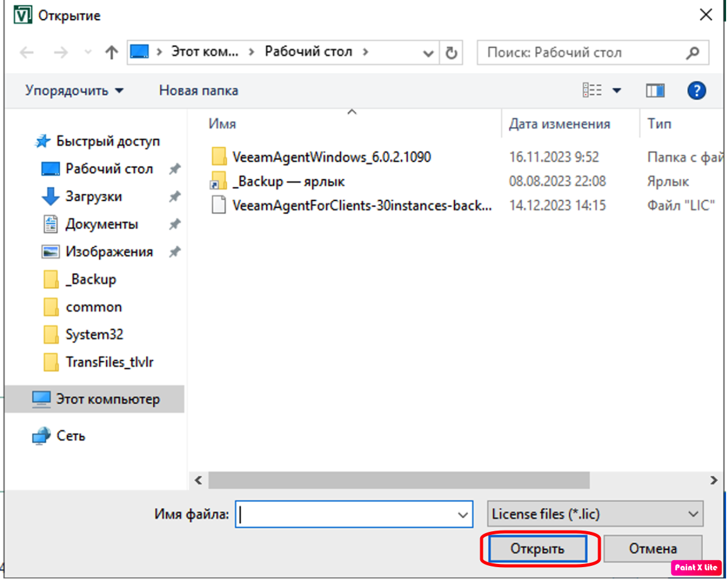Click the Ярлык type cell
The image size is (728, 581).
click(x=667, y=181)
